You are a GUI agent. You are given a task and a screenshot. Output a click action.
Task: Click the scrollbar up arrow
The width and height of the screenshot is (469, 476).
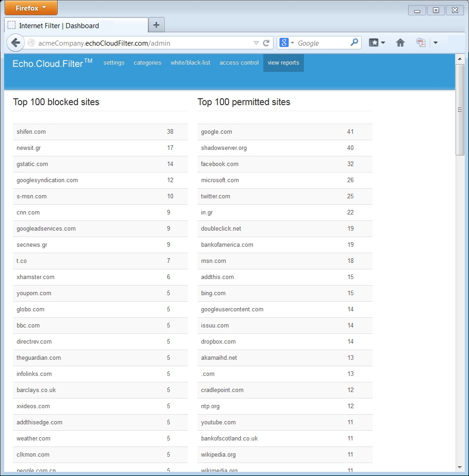pyautogui.click(x=460, y=59)
